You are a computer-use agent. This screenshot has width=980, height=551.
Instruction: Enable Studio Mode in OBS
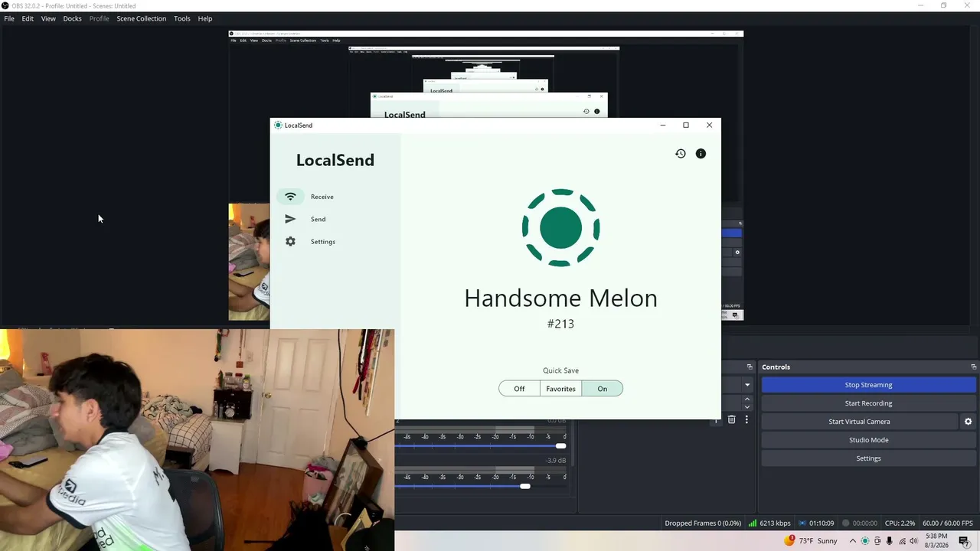pos(868,440)
